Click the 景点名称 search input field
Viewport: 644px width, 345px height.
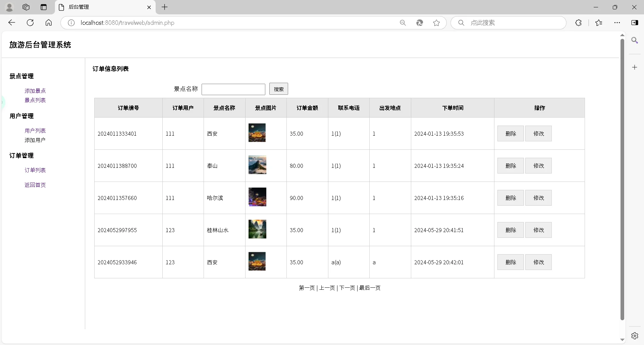coord(233,89)
